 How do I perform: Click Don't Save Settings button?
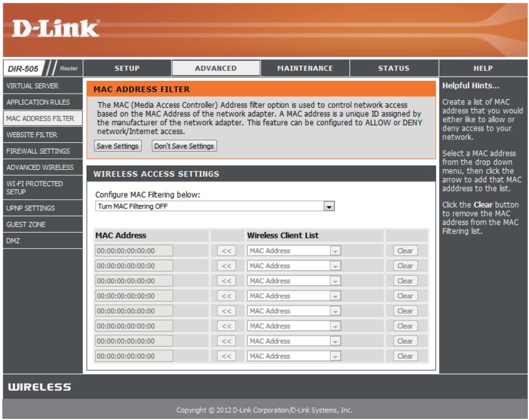tap(184, 146)
